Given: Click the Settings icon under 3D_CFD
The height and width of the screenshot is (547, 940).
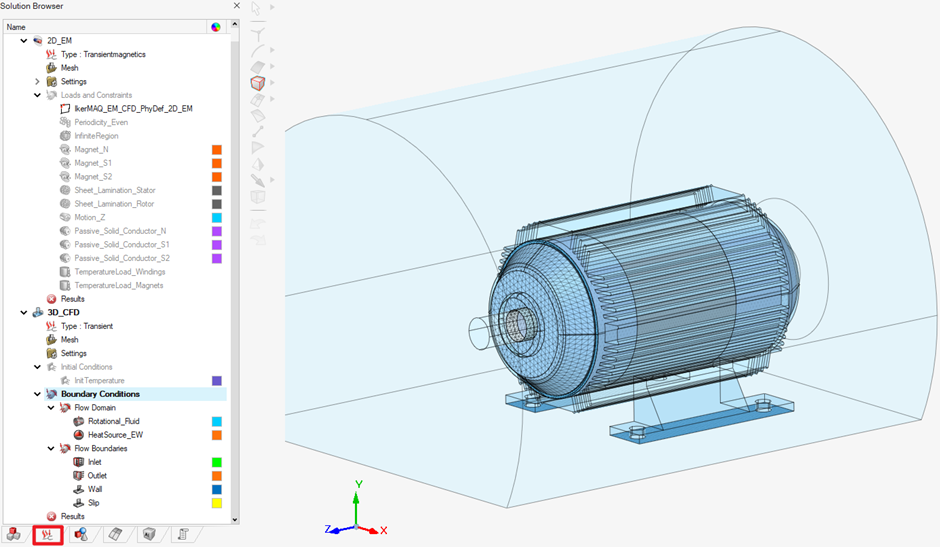Looking at the screenshot, I should pyautogui.click(x=51, y=353).
